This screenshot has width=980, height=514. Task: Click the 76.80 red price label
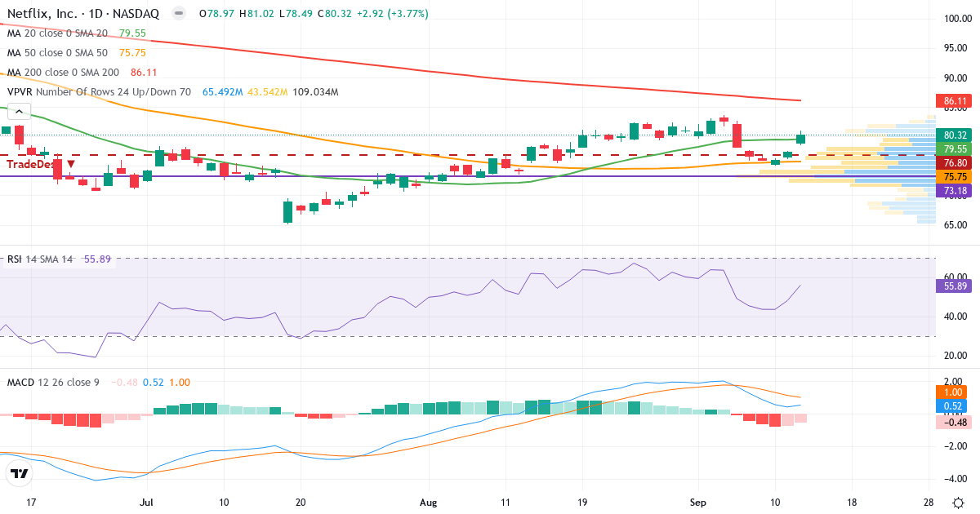[x=955, y=163]
